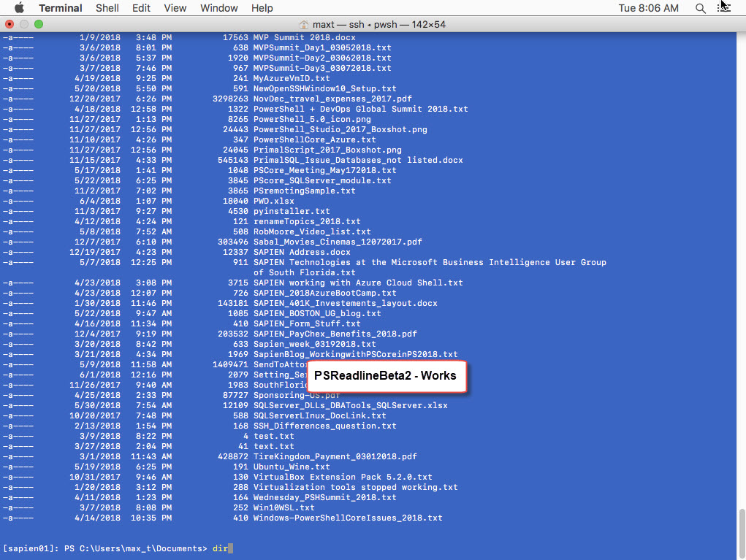Open the Apple menu
Viewport: 746px width, 560px height.
coord(20,8)
